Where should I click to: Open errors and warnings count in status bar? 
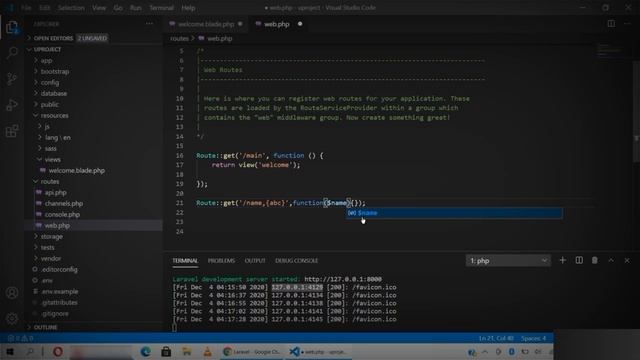click(x=20, y=338)
